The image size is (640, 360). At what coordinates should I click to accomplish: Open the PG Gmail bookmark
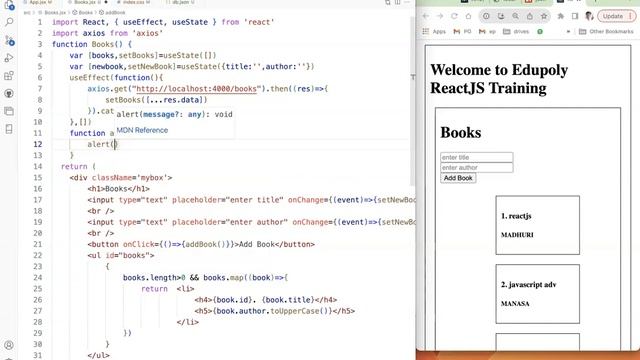point(462,31)
